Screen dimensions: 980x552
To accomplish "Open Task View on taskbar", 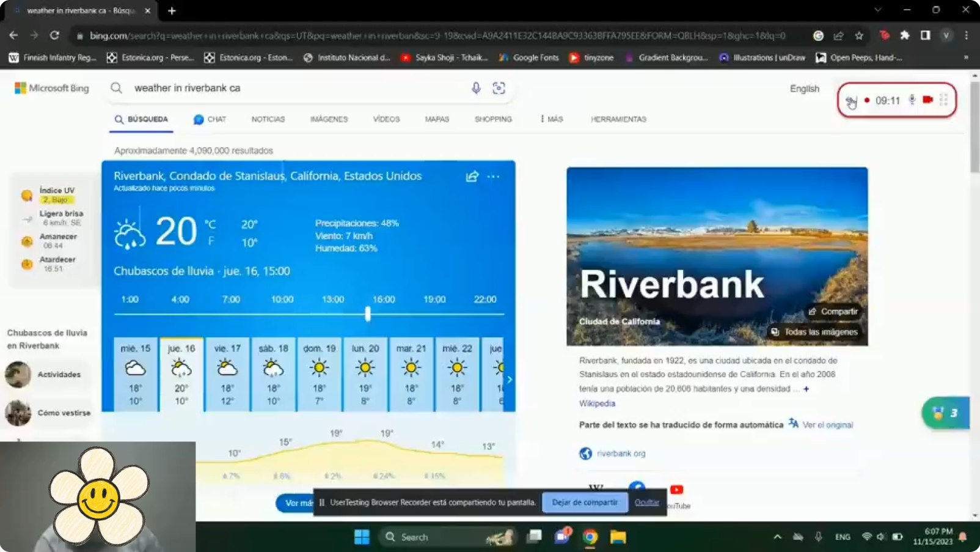I will (x=535, y=537).
